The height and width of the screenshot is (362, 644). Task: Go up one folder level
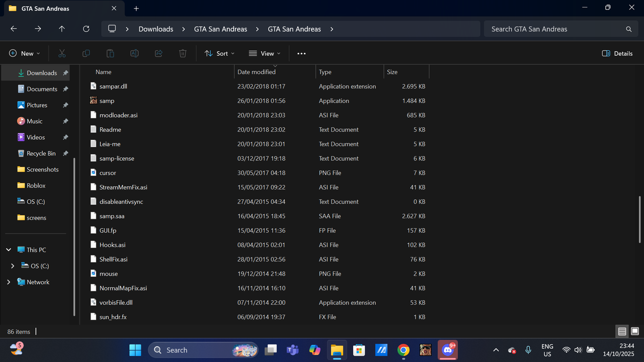[62, 29]
